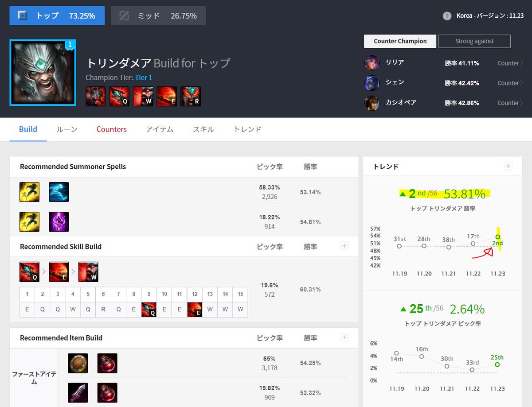Viewport: 532px width, 407px height.
Task: Click the シェン champion icon
Action: coord(372,83)
